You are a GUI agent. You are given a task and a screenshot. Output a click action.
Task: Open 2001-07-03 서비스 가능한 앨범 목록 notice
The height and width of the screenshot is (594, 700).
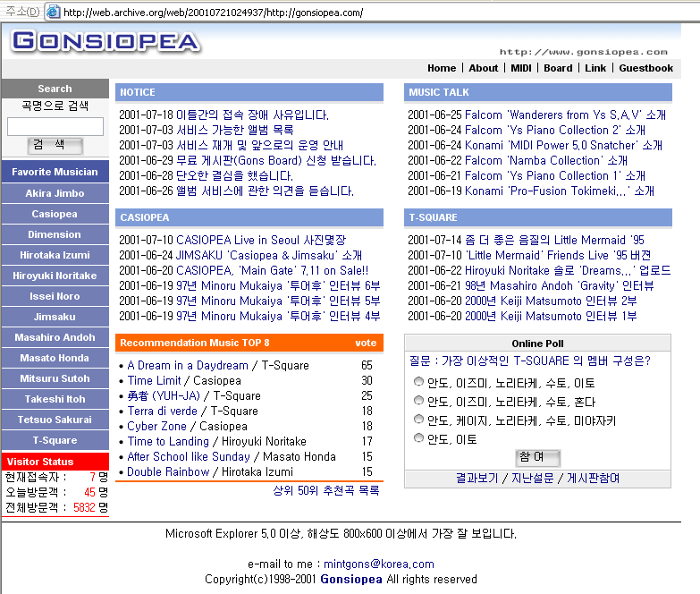[235, 131]
